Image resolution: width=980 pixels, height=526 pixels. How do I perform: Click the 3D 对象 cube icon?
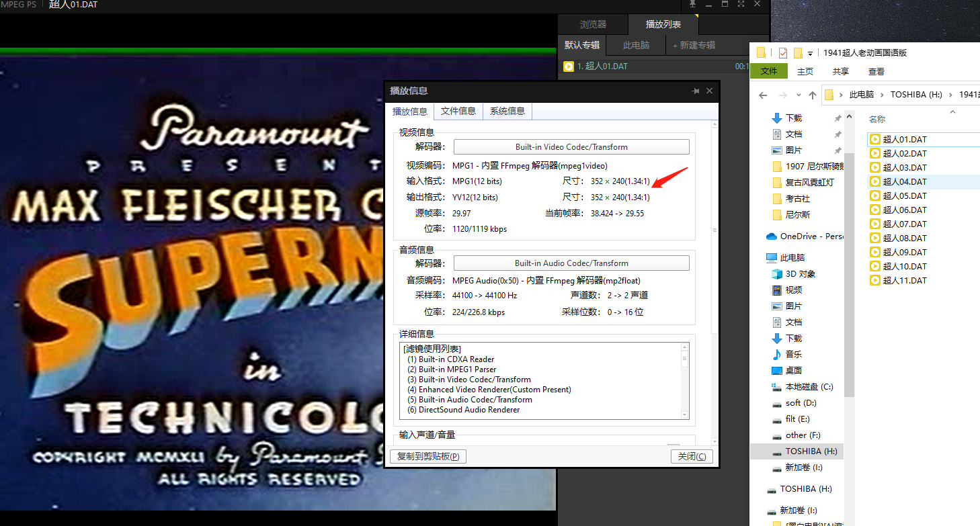point(776,273)
